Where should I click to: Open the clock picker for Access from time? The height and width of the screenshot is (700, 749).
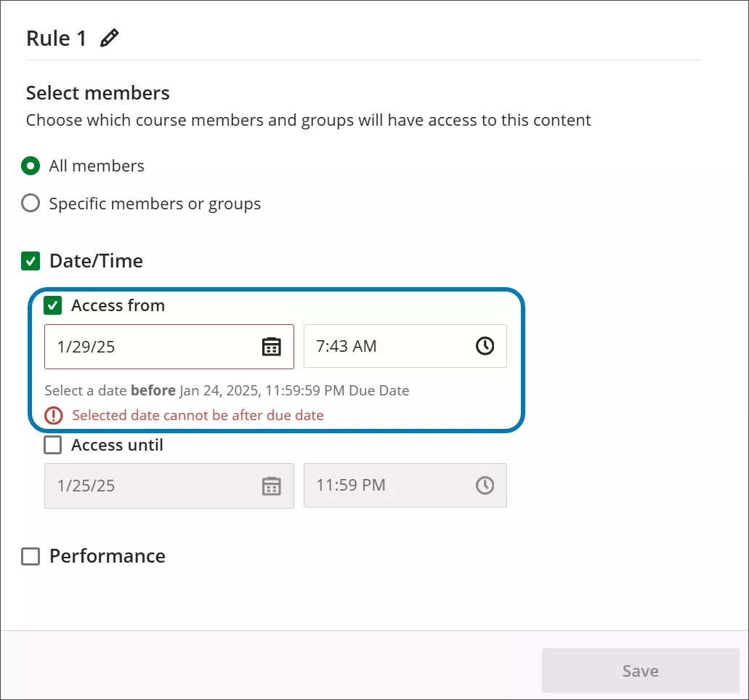coord(485,346)
